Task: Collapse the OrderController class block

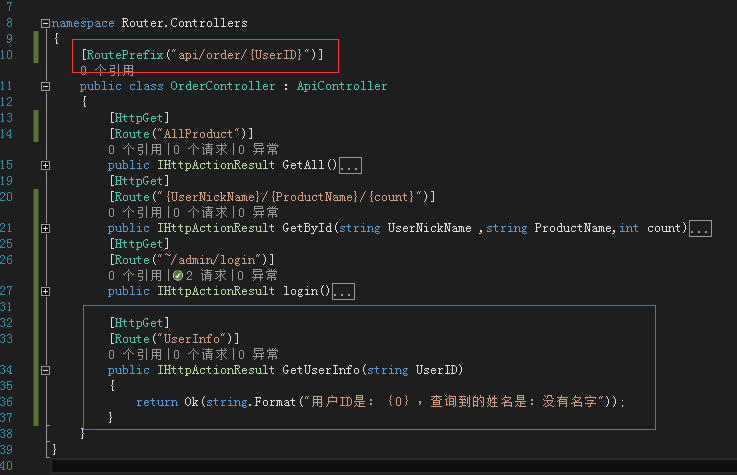Action: tap(45, 86)
